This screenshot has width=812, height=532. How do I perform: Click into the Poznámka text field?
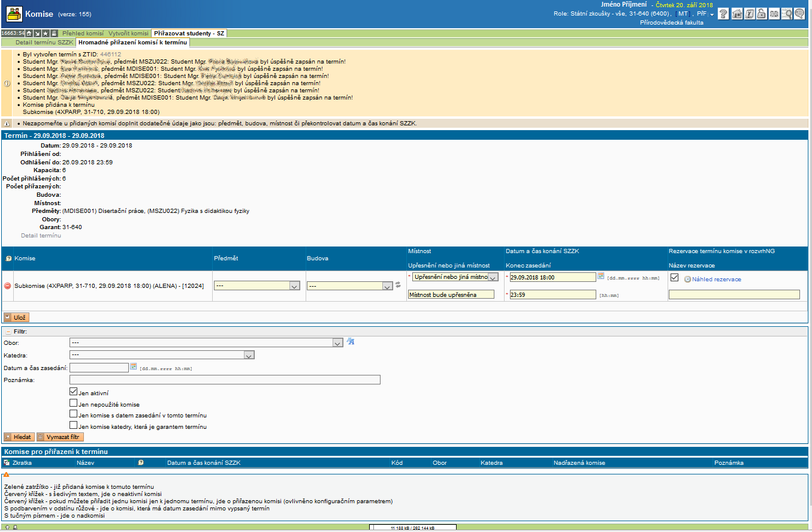225,380
